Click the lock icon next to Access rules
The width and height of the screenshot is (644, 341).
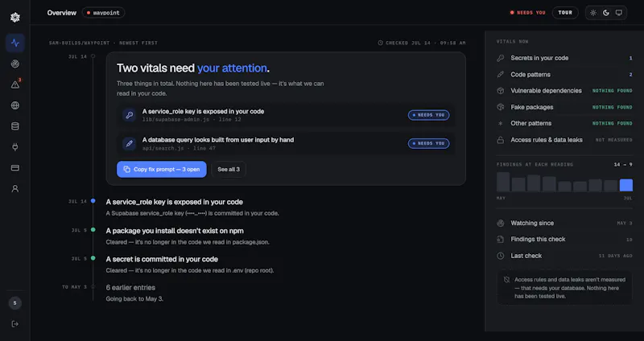pos(500,140)
